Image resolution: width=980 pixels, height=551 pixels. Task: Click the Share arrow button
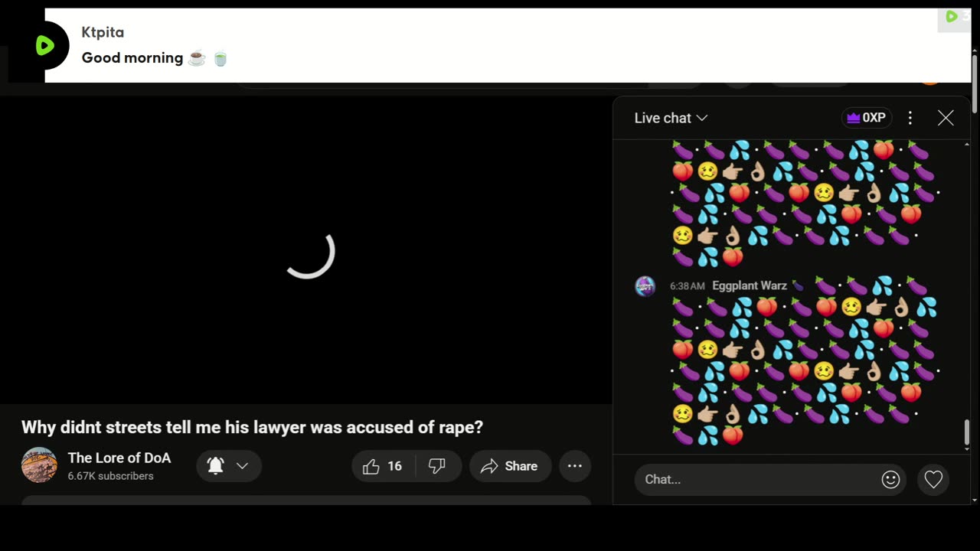point(510,466)
